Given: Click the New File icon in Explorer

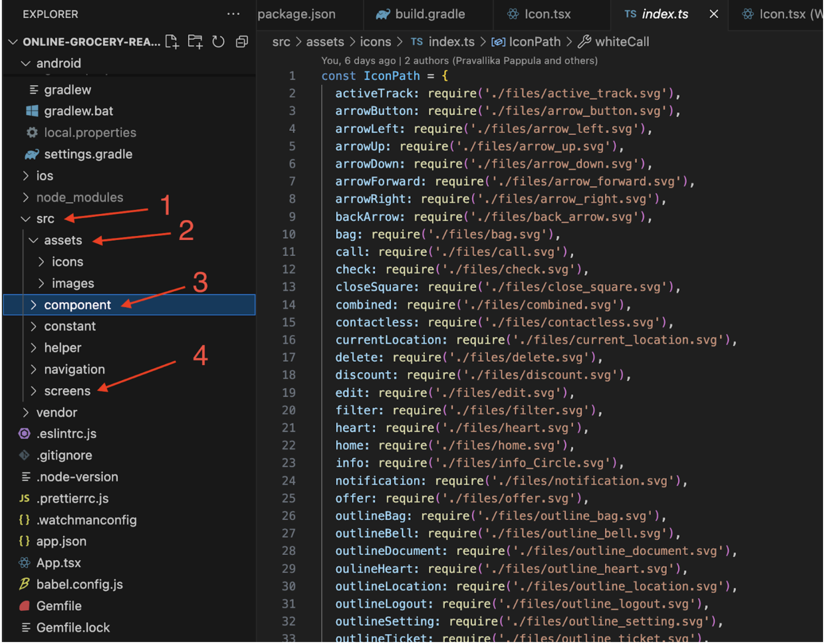Looking at the screenshot, I should pyautogui.click(x=172, y=42).
